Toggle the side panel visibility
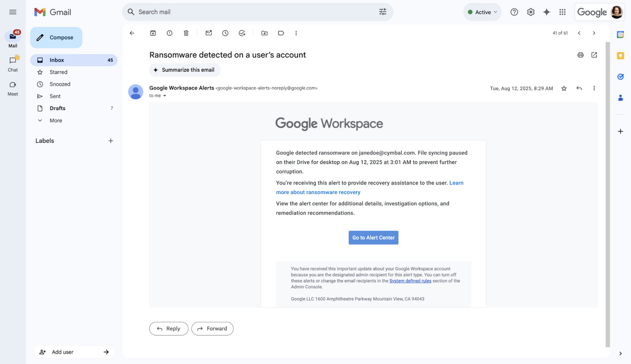Image resolution: width=631 pixels, height=364 pixels. pos(620,353)
